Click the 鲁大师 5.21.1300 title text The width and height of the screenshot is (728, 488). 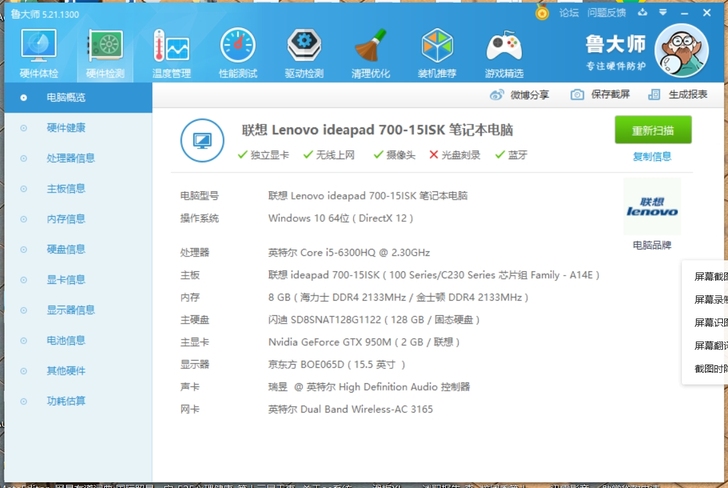[45, 14]
